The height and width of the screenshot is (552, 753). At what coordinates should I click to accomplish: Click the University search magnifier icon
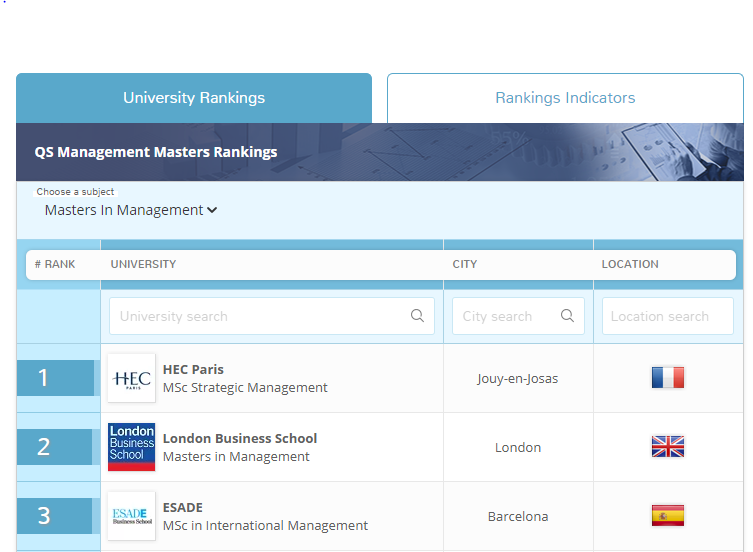point(417,316)
